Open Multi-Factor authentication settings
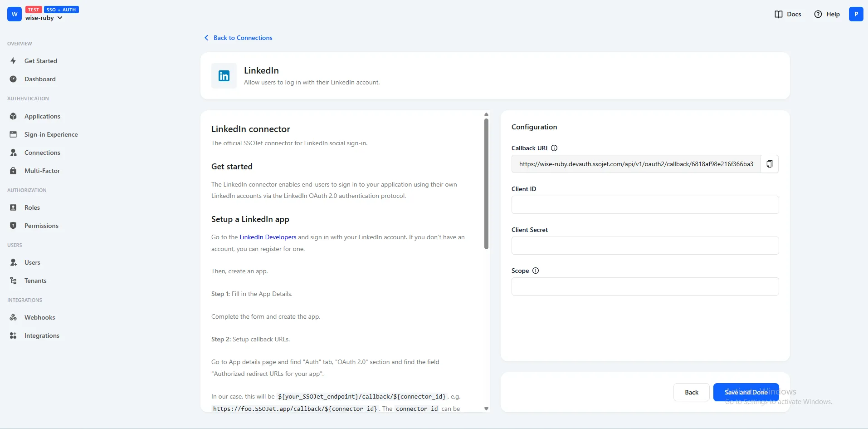868x429 pixels. pos(42,171)
